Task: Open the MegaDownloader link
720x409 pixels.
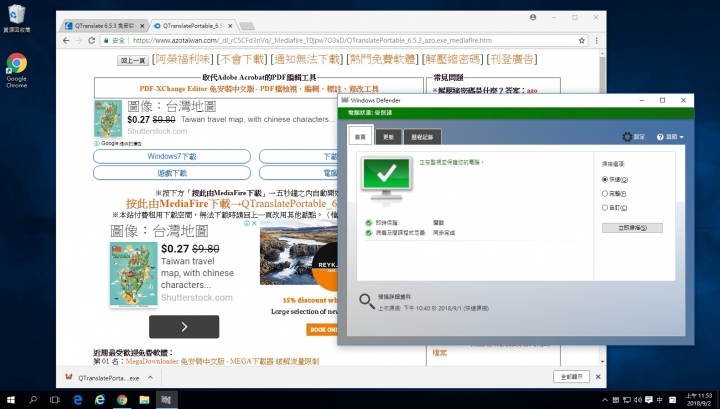Action: (x=222, y=361)
